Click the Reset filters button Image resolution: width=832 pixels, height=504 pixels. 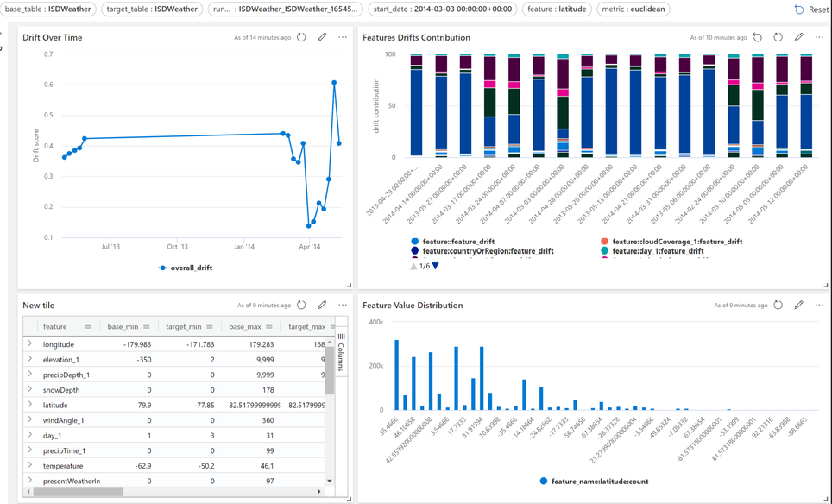[811, 9]
